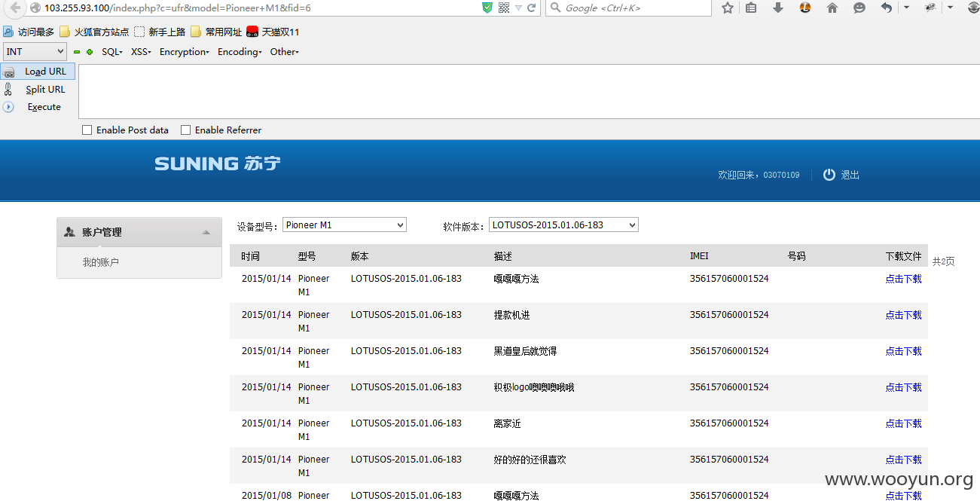Enable Referrer checkbox
Viewport: 980px width, 501px height.
tap(185, 130)
